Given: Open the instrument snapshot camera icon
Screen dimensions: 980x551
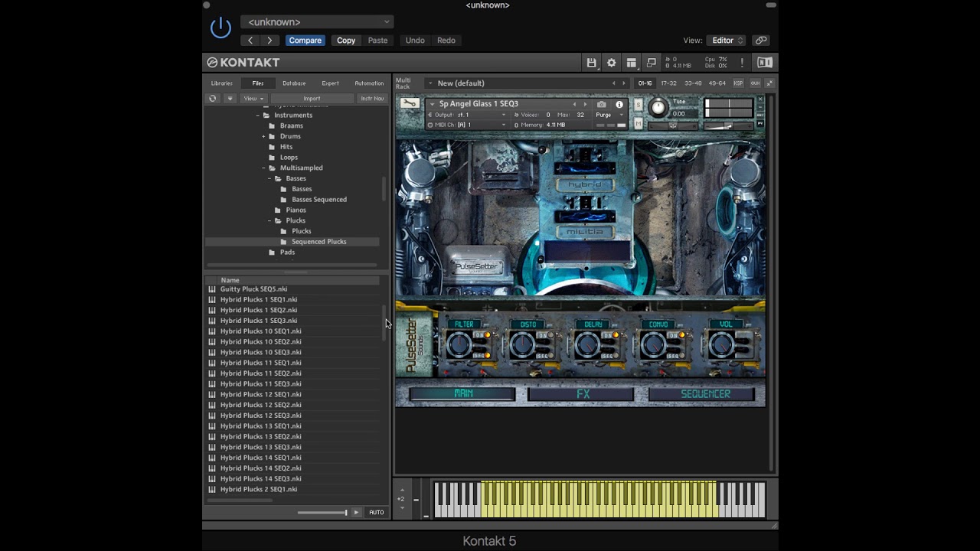Looking at the screenshot, I should tap(601, 104).
